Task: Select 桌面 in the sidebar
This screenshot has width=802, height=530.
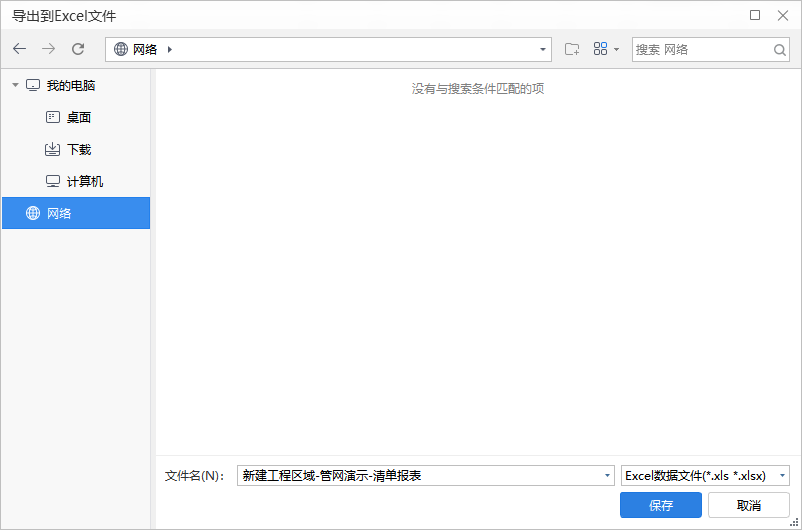Action: tap(78, 118)
